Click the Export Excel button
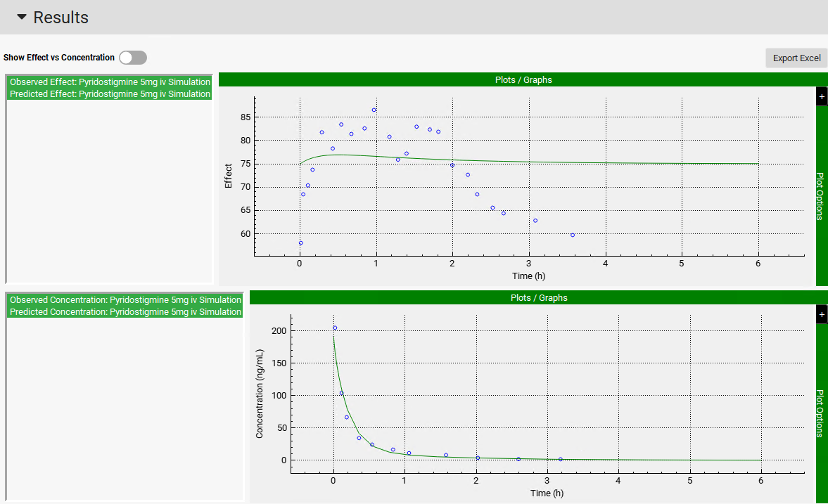Screen dimensions: 828x504 pyautogui.click(x=796, y=58)
